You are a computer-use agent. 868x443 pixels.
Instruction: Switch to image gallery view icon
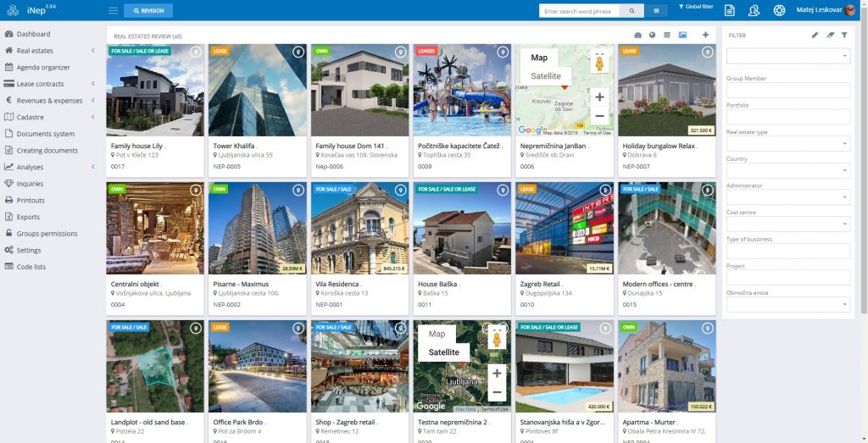pos(682,35)
